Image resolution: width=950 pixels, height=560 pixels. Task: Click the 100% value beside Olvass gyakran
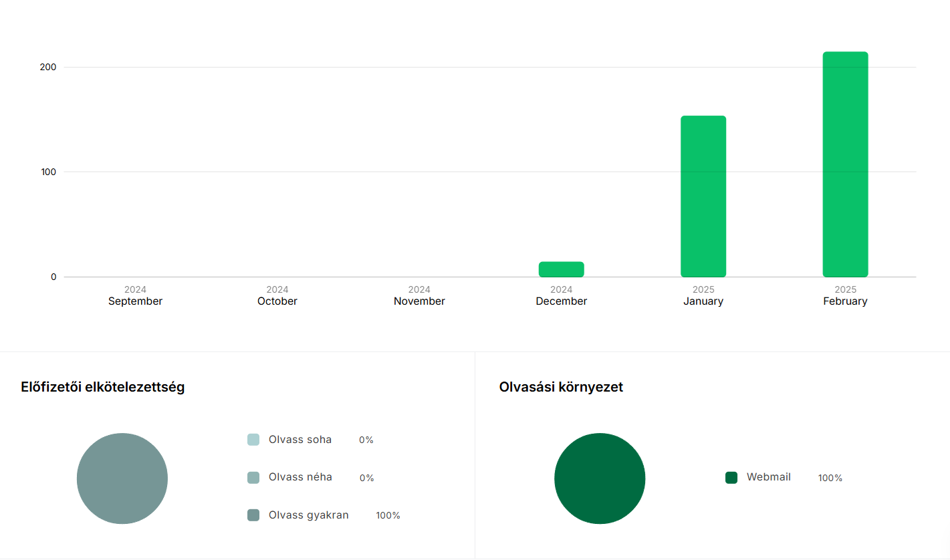(388, 516)
